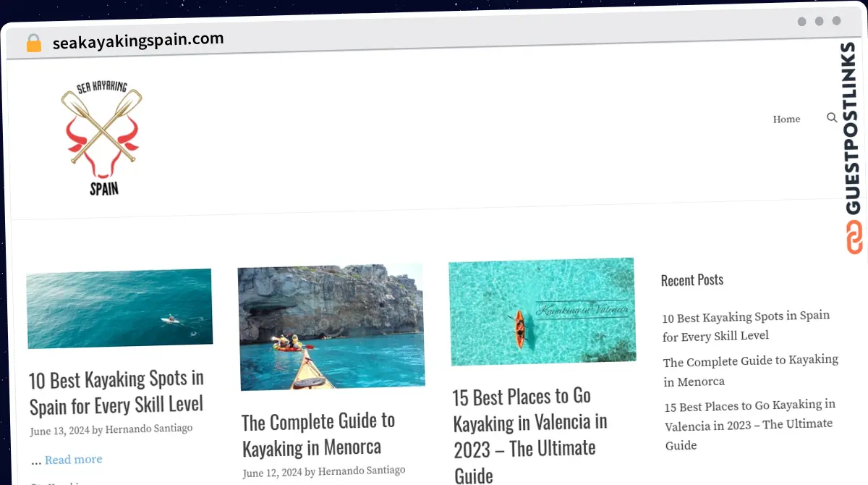Open 'The Complete Guide to Kayaking in Menorca' heading
This screenshot has width=868, height=485.
(x=318, y=434)
